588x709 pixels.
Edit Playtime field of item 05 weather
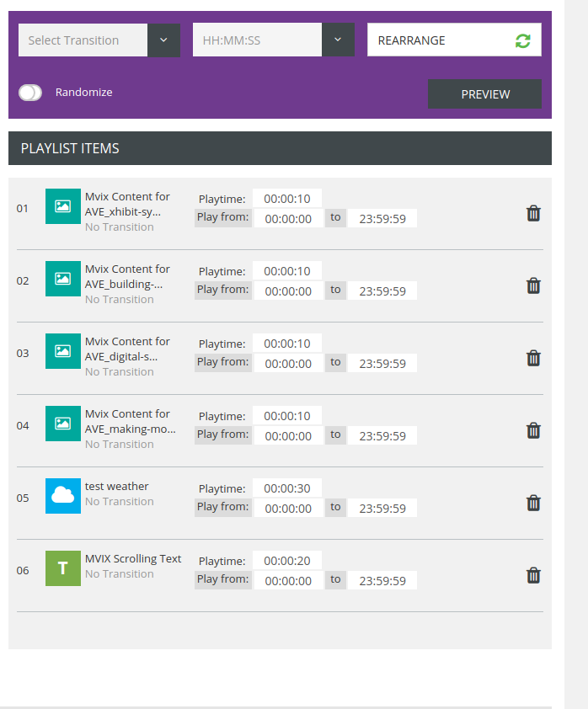tap(287, 488)
